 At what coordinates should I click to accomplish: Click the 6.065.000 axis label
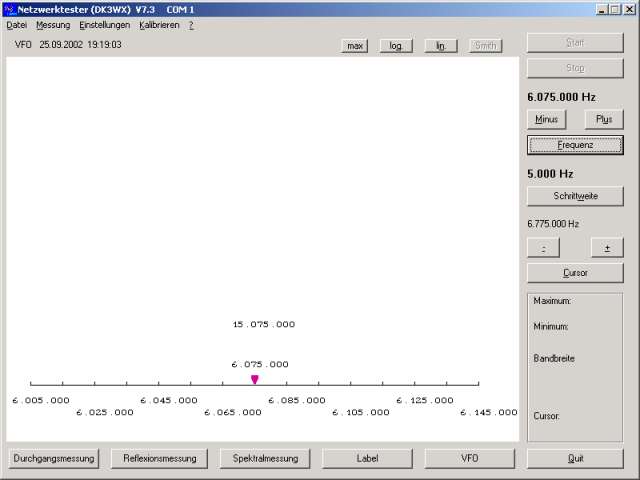(233, 413)
